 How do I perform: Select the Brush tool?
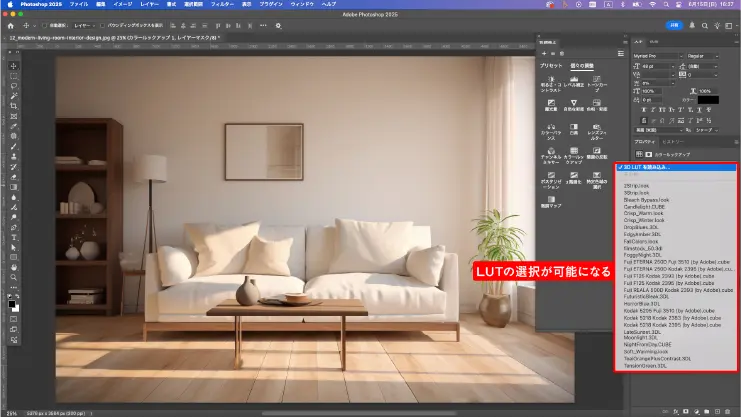point(14,146)
